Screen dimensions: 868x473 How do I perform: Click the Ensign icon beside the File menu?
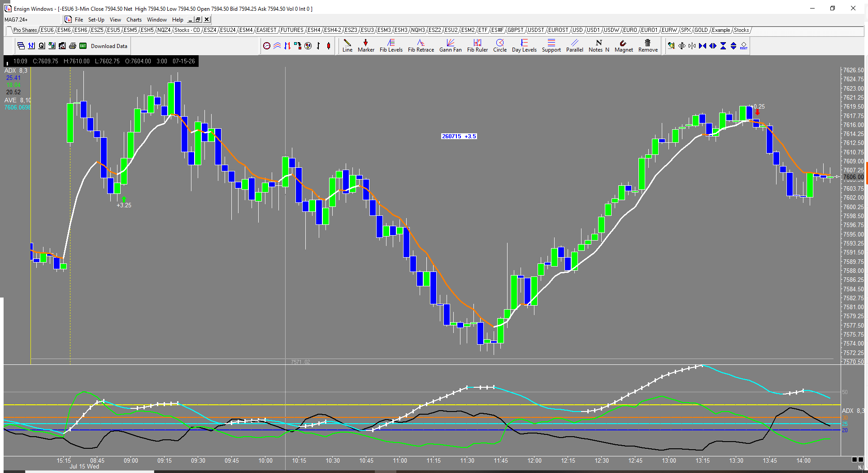coord(68,19)
